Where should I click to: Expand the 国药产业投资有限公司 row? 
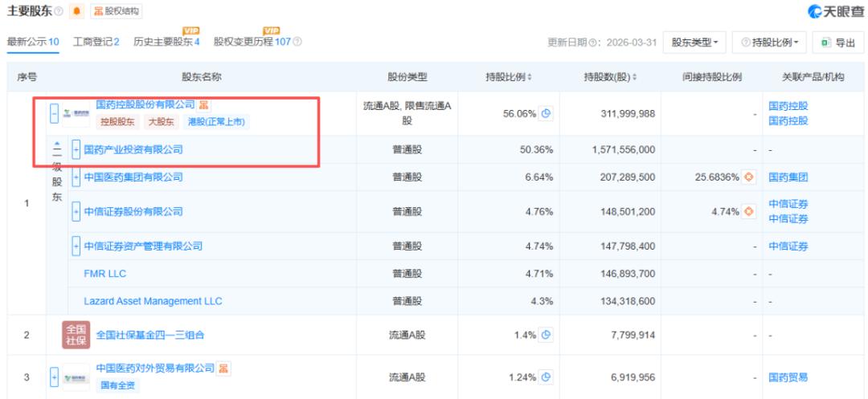(76, 150)
